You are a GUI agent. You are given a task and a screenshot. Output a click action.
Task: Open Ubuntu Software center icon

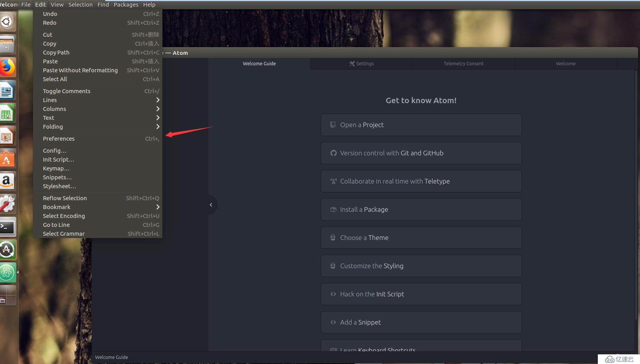click(x=7, y=159)
